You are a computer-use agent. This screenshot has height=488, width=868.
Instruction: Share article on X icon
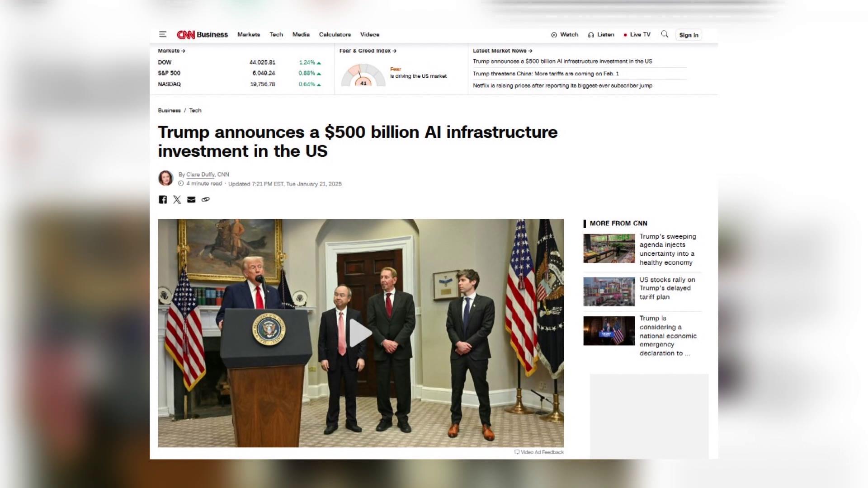(177, 200)
